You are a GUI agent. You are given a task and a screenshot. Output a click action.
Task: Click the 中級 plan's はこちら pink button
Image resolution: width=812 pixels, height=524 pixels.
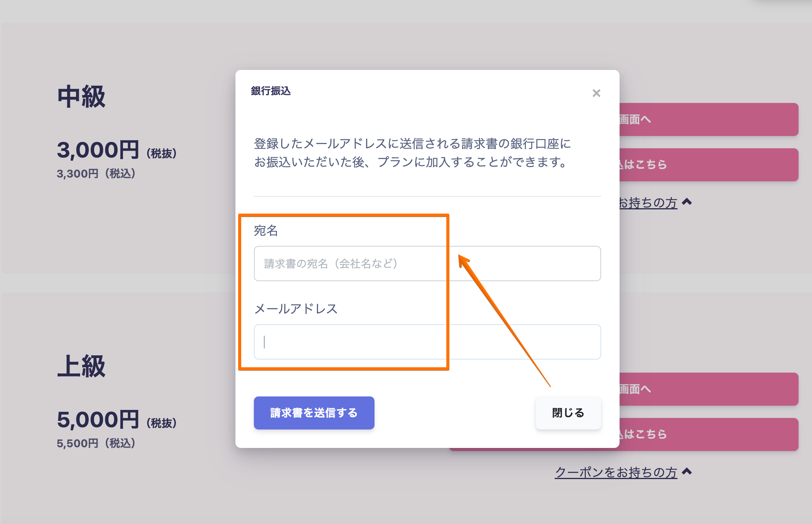coord(709,165)
